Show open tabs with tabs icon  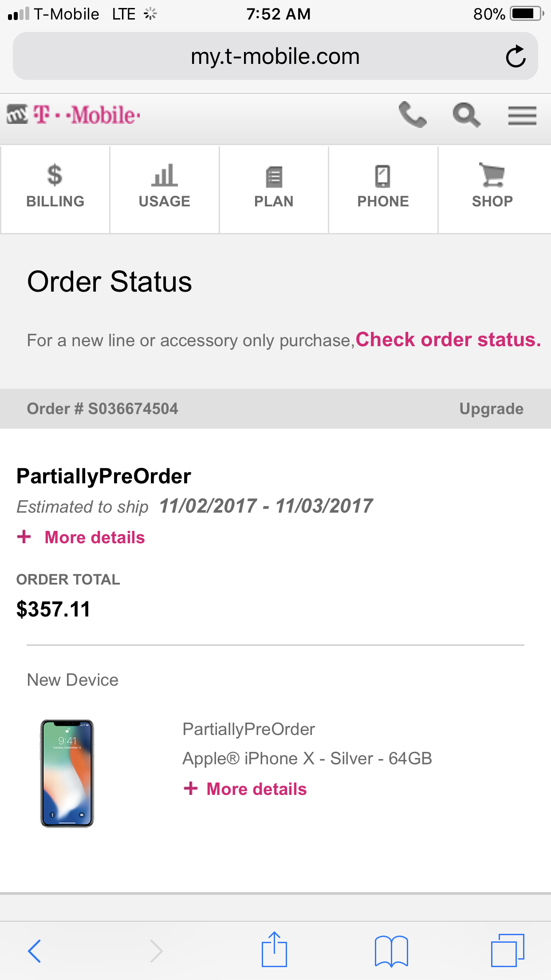[508, 950]
